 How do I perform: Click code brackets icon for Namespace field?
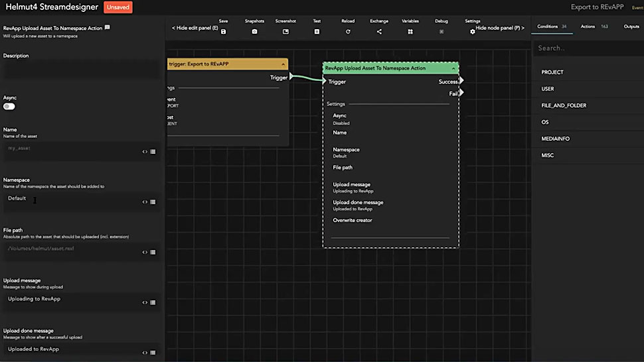pos(145,202)
